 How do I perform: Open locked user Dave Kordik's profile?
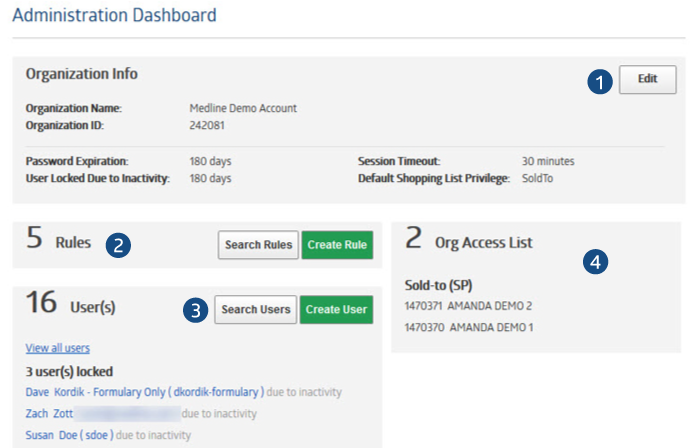point(145,393)
